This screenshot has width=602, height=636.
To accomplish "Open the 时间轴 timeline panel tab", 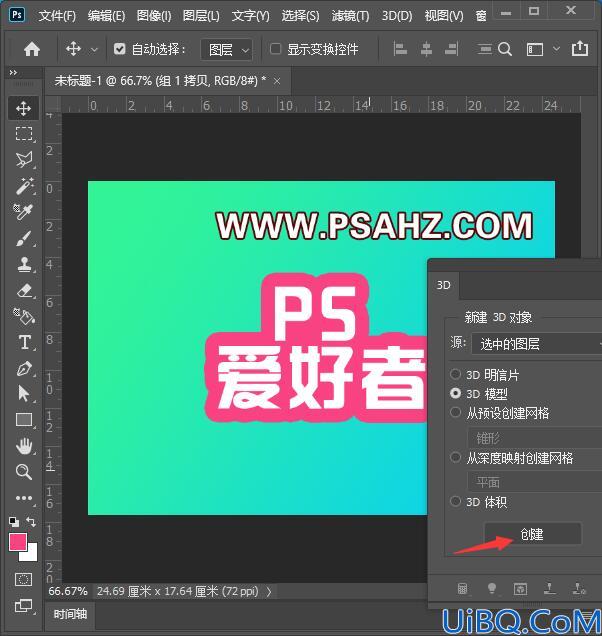I will 70,614.
